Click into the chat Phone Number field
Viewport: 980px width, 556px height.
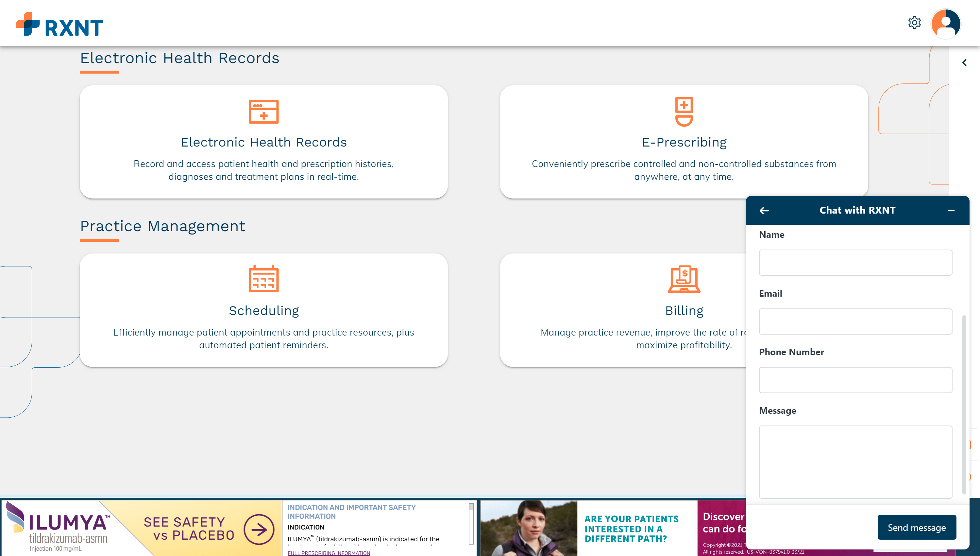click(855, 380)
